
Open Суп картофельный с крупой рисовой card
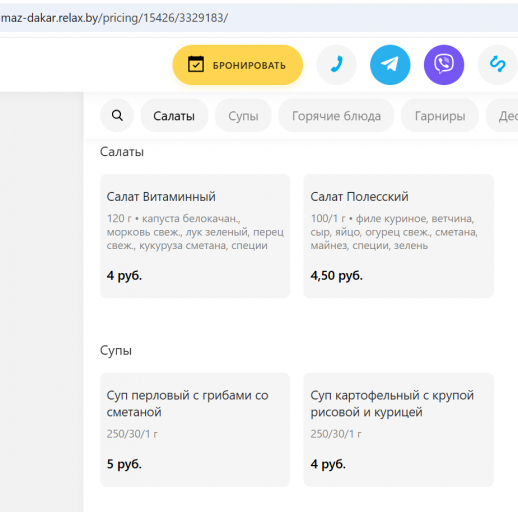point(398,429)
